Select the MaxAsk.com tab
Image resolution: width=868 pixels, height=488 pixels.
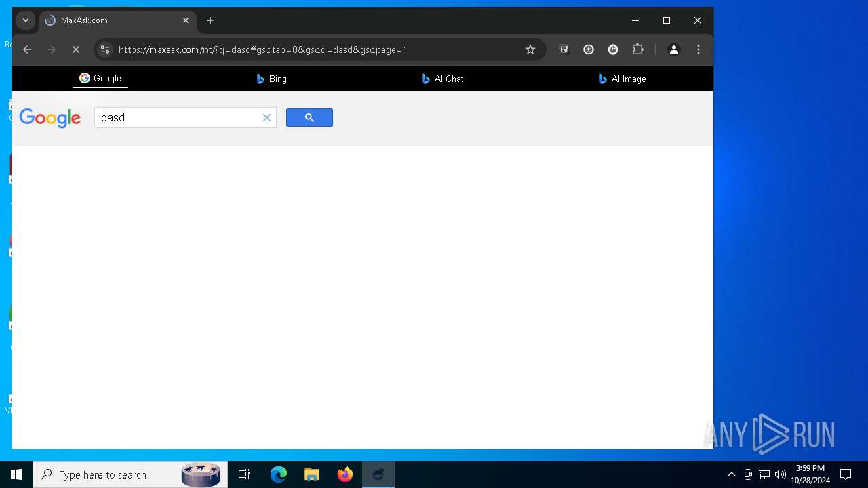[117, 20]
